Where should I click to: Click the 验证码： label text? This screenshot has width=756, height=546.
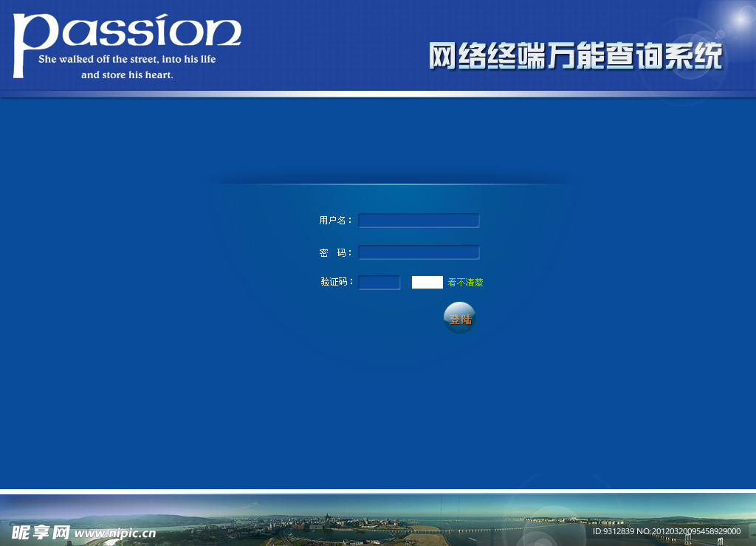tap(337, 281)
